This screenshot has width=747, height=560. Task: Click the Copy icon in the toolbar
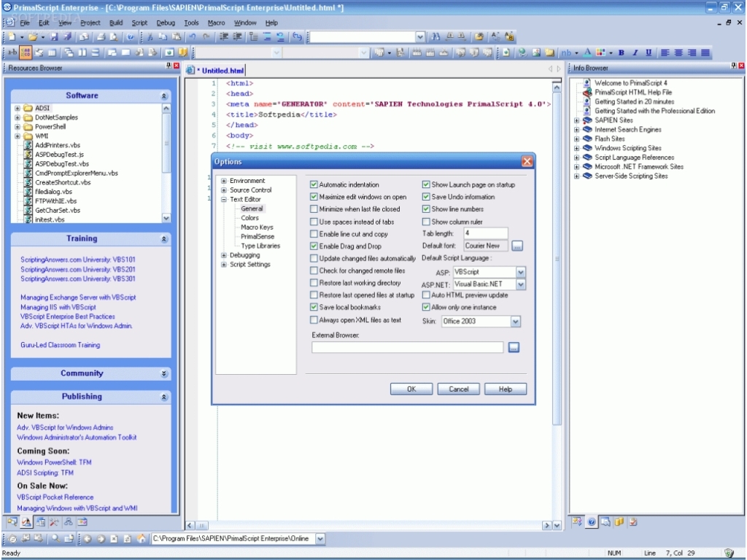click(163, 36)
